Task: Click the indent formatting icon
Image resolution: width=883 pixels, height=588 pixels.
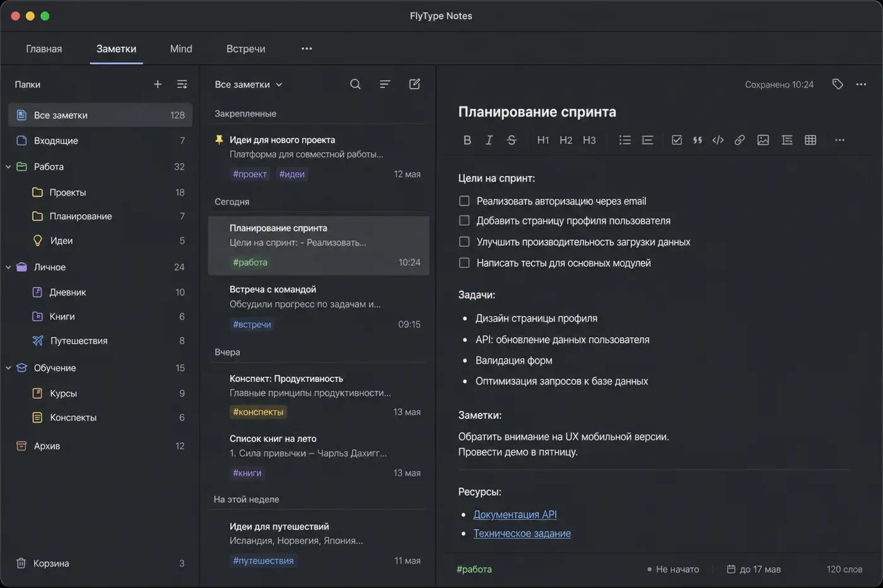Action: pos(787,140)
